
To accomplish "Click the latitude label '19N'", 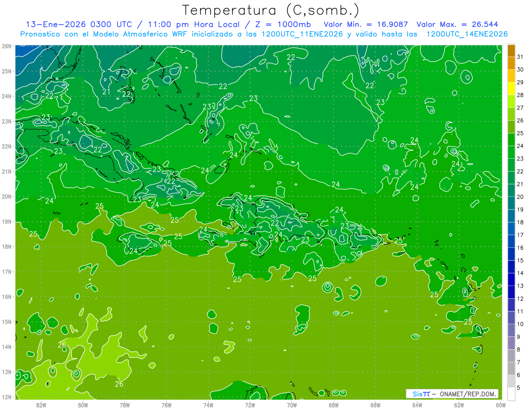I will point(7,221).
